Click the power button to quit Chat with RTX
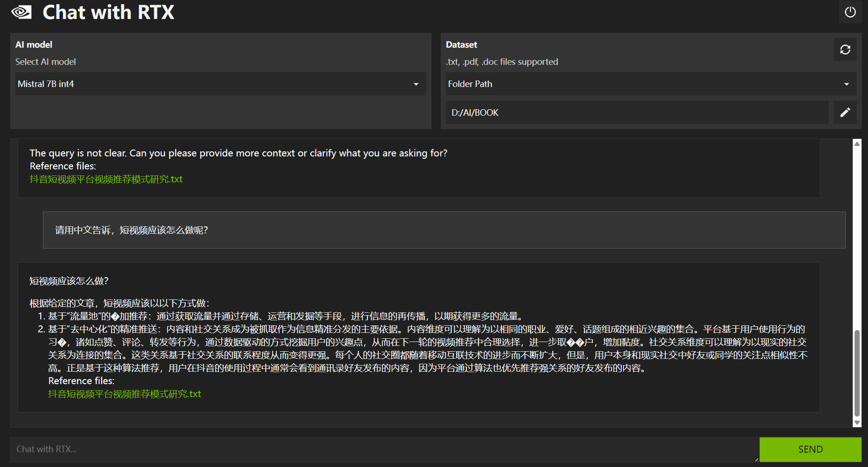This screenshot has height=467, width=868. 850,12
